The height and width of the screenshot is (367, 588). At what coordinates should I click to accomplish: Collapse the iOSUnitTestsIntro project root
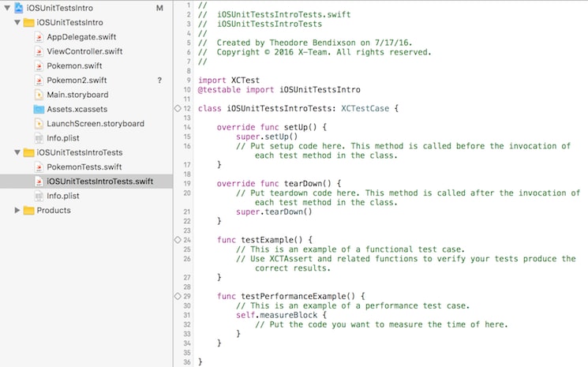coord(7,7)
